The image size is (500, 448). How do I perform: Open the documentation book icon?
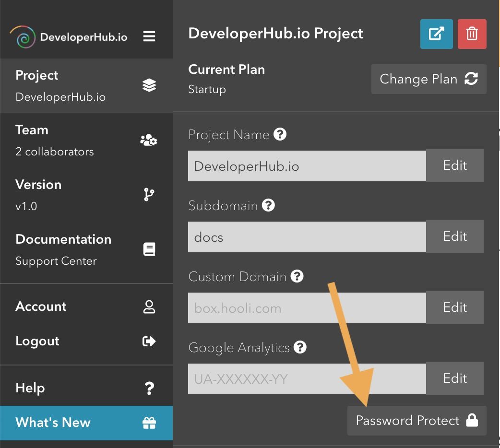(x=149, y=249)
